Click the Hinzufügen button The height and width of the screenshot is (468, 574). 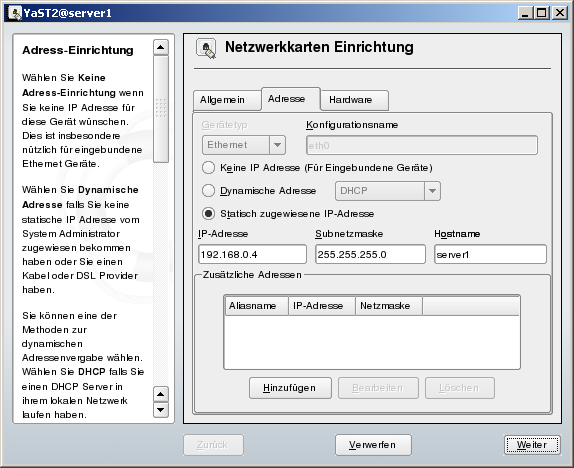pyautogui.click(x=290, y=388)
